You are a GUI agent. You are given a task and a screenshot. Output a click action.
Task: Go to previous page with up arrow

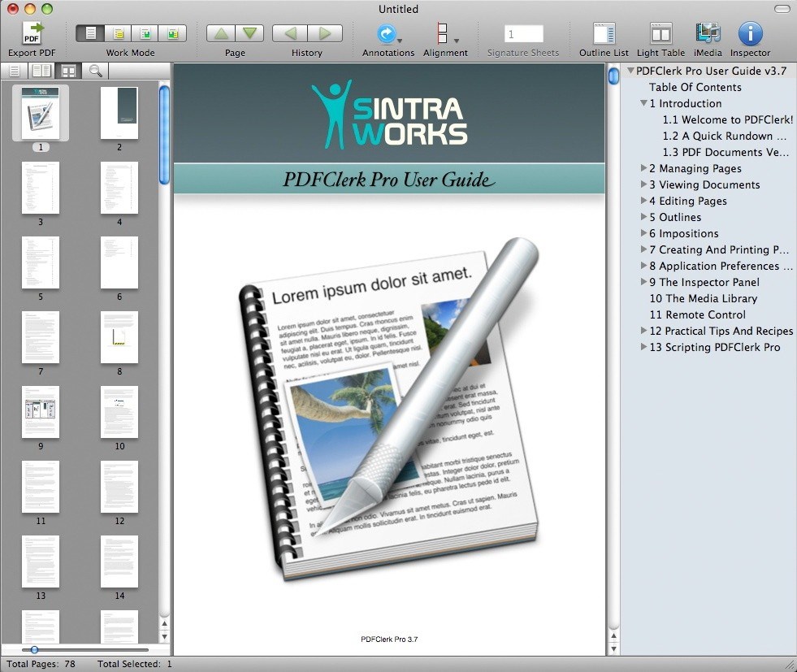click(221, 33)
